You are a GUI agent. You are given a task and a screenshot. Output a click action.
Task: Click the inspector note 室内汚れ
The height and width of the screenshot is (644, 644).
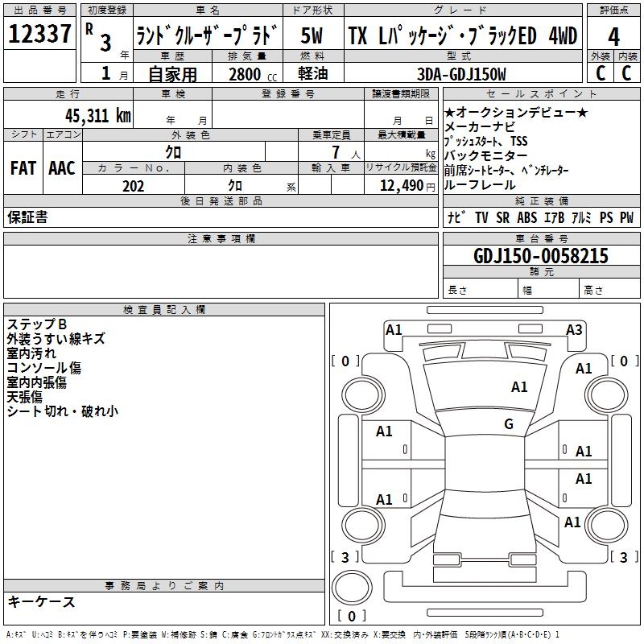31,353
